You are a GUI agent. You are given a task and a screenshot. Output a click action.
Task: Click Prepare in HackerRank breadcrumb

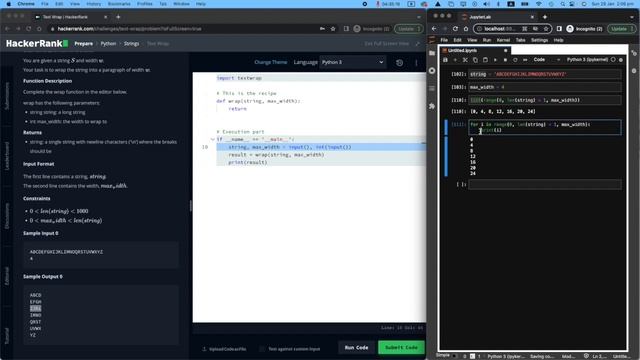click(84, 44)
